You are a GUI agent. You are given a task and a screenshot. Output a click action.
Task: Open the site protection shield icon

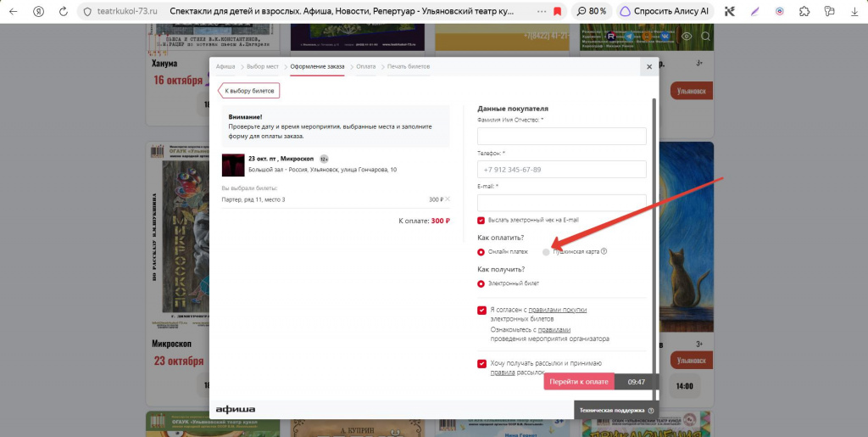tap(87, 11)
